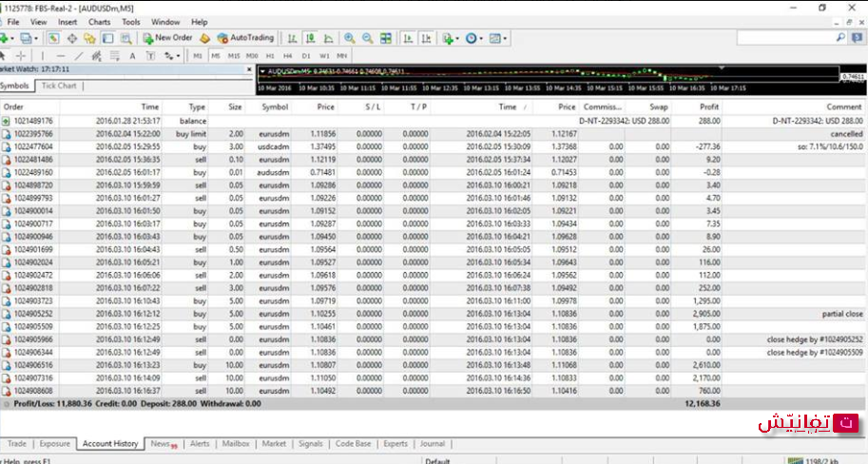Toggle the M5 timeframe
This screenshot has height=464, width=868.
[216, 56]
